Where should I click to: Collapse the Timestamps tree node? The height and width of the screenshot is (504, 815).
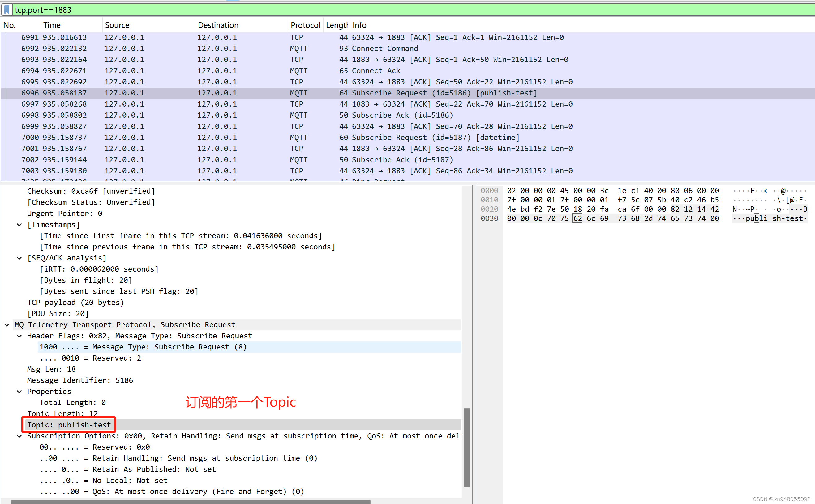(x=19, y=225)
